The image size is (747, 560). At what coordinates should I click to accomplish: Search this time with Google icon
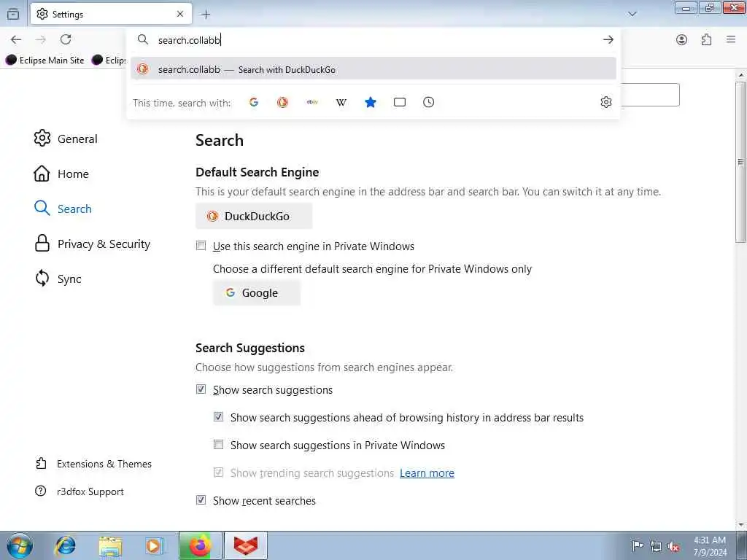(253, 102)
